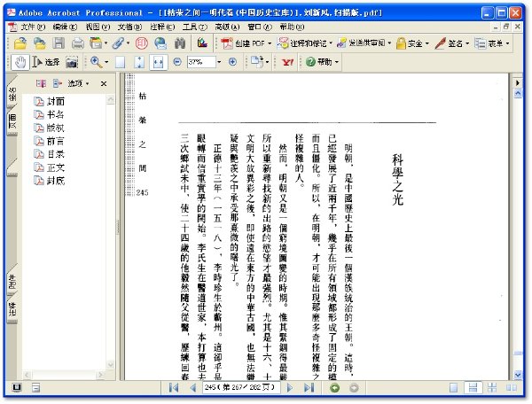
Task: Open the 文档 menu
Action: click(129, 27)
